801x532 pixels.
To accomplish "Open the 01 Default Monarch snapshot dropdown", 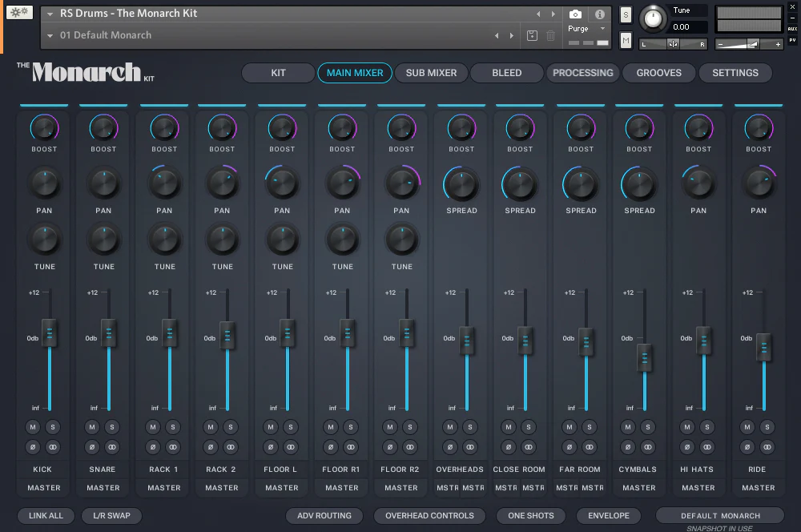I will 50,35.
